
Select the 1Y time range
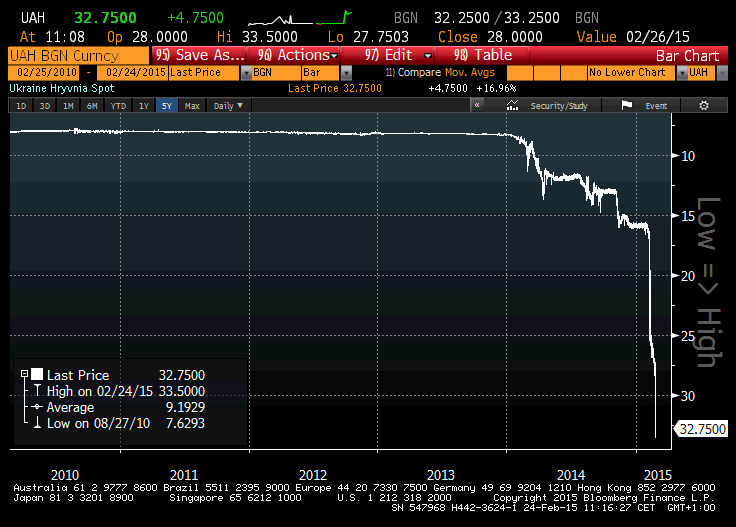click(144, 106)
